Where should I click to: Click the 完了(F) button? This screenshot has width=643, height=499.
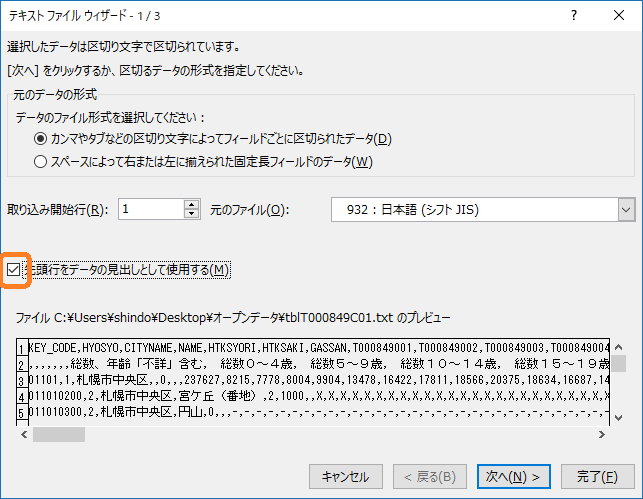597,475
